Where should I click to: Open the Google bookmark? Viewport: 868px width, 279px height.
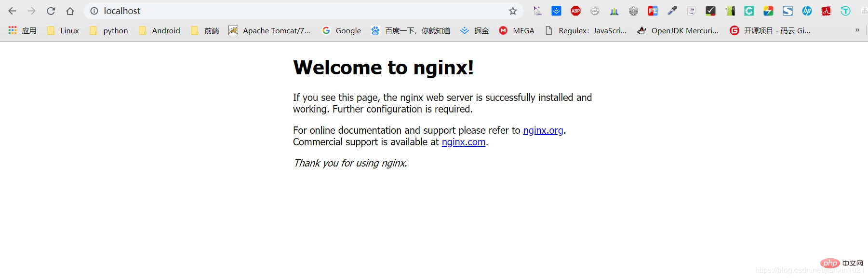[342, 30]
